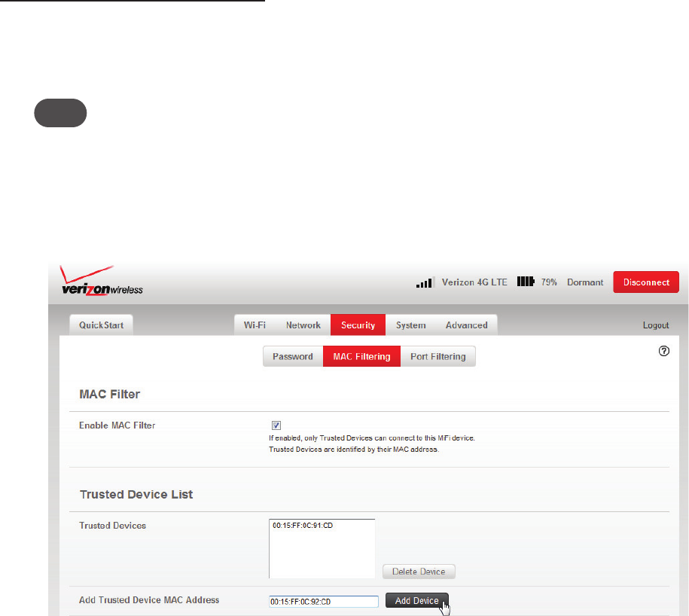Switch to the Advanced tab
689x616 pixels.
click(467, 325)
